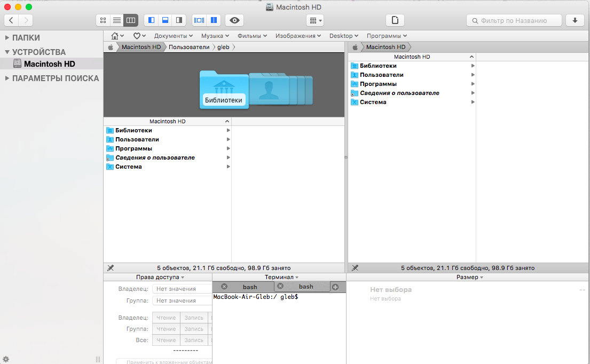This screenshot has height=364, width=590.
Task: Select Macintosh HD in the sidebar
Action: coord(52,64)
